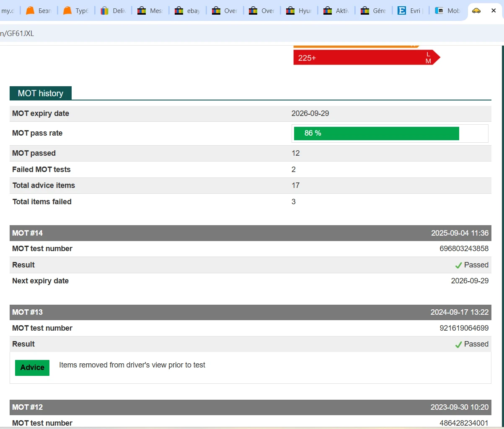
Task: Open the 'Deliv' browser tab
Action: click(114, 10)
